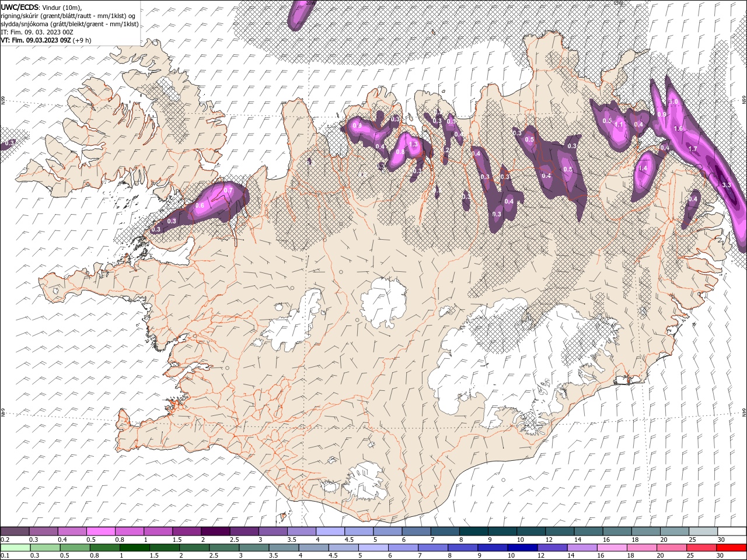Screen dimensions: 747x560
Task: Click the rigning/skúrir legend description line
Action: (x=68, y=16)
